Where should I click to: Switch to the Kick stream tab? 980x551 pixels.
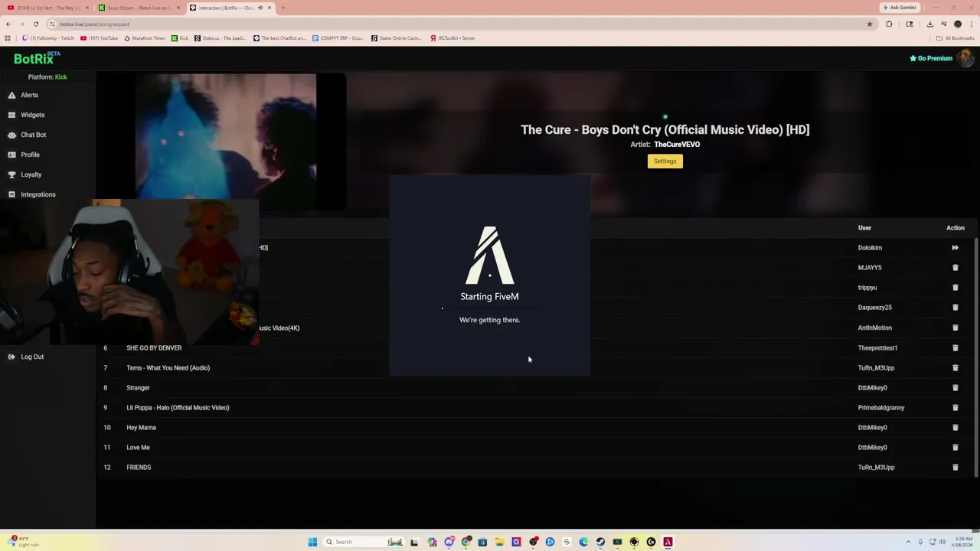139,8
